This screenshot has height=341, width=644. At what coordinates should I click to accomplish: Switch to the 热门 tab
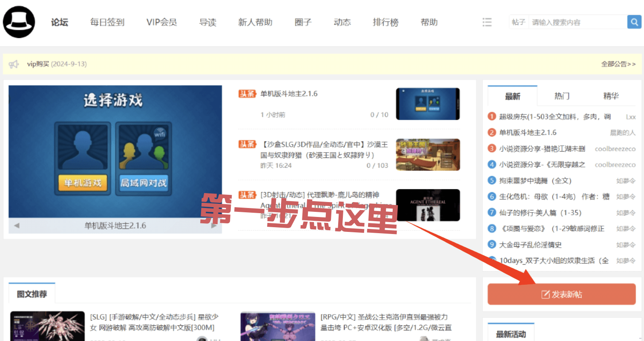[562, 96]
